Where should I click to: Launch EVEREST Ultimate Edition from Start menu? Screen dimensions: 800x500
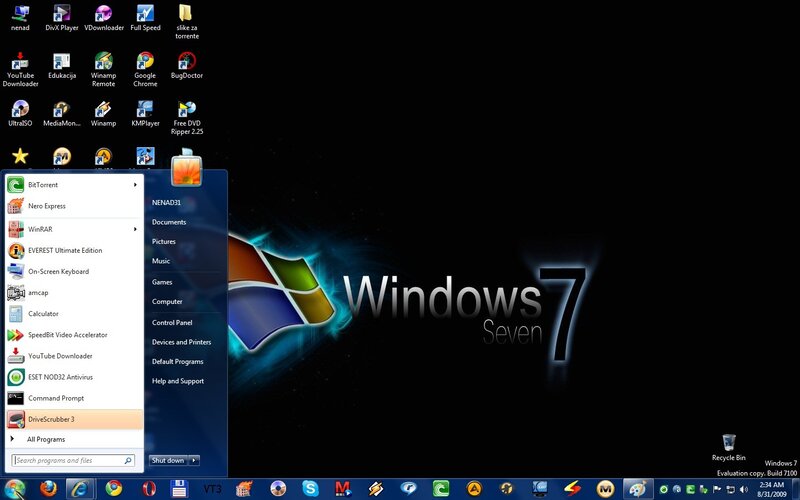click(74, 251)
